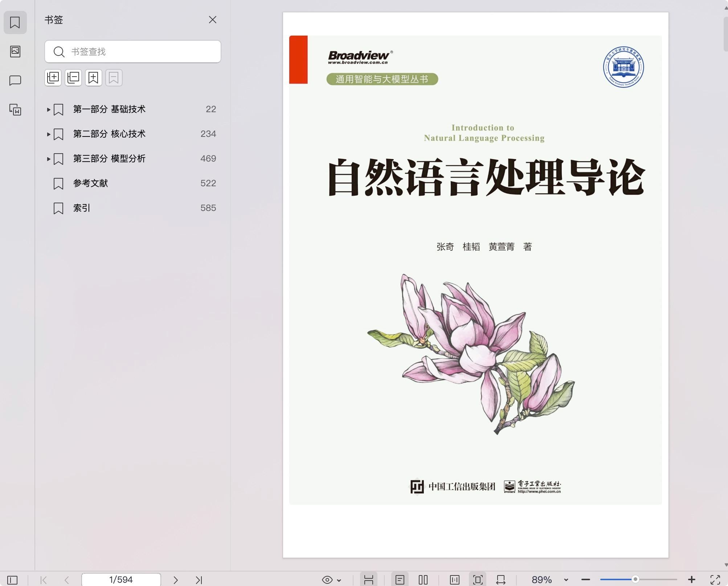728x586 pixels.
Task: Select single page view
Action: coord(400,580)
